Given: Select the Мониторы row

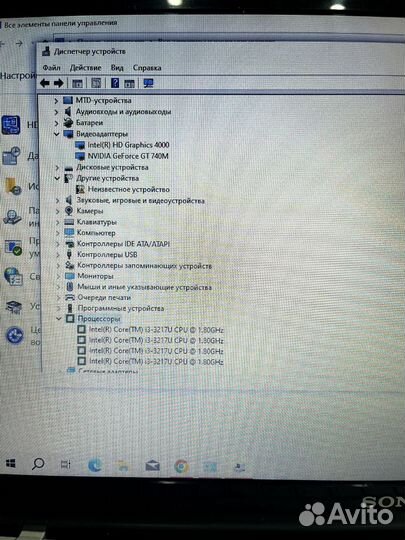Looking at the screenshot, I should [95, 276].
